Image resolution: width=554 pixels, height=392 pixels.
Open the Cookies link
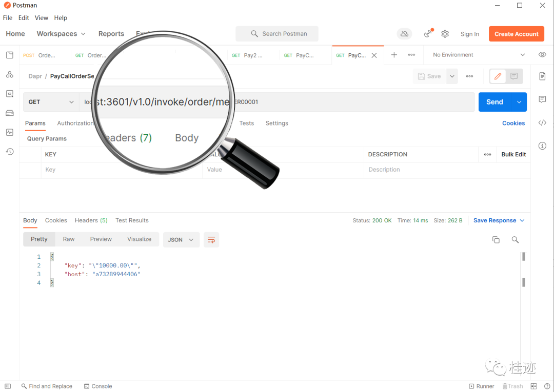pos(513,123)
